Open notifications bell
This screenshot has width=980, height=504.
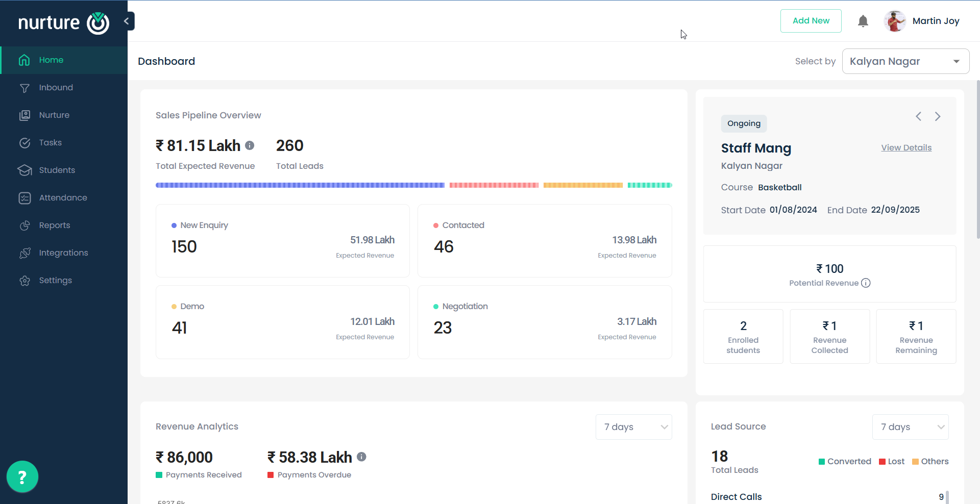[x=863, y=21]
